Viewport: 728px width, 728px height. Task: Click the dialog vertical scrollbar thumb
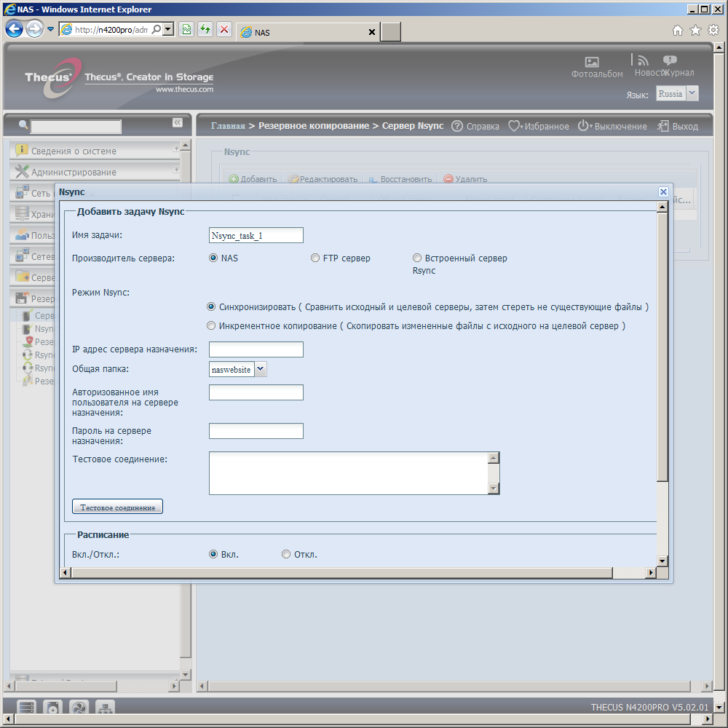662,347
